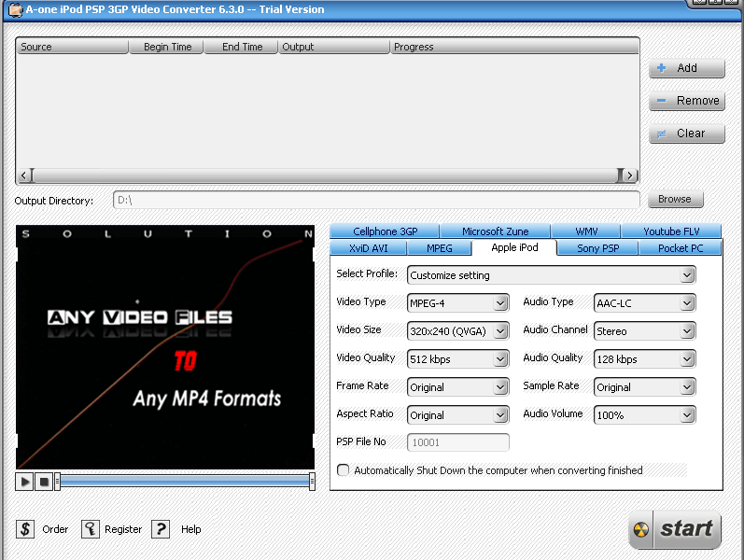Enable automatic shutdown after converting checkbox
The width and height of the screenshot is (744, 560).
(x=343, y=469)
